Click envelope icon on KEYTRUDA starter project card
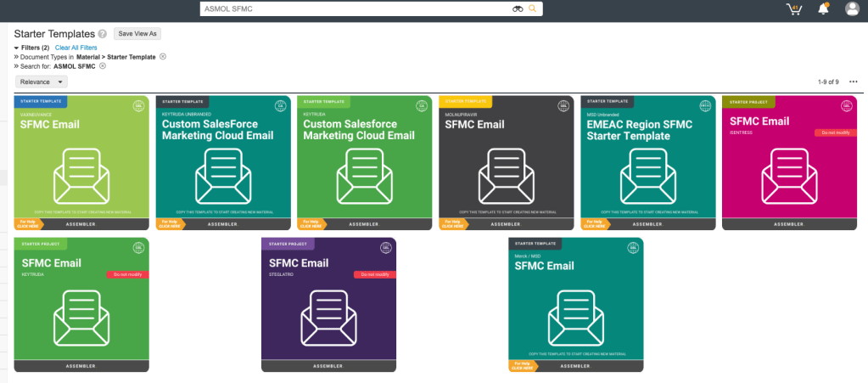 coord(81,318)
